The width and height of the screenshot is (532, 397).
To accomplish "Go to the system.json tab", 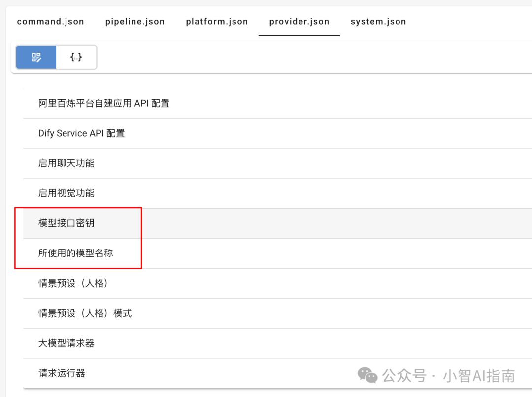I will click(x=378, y=22).
